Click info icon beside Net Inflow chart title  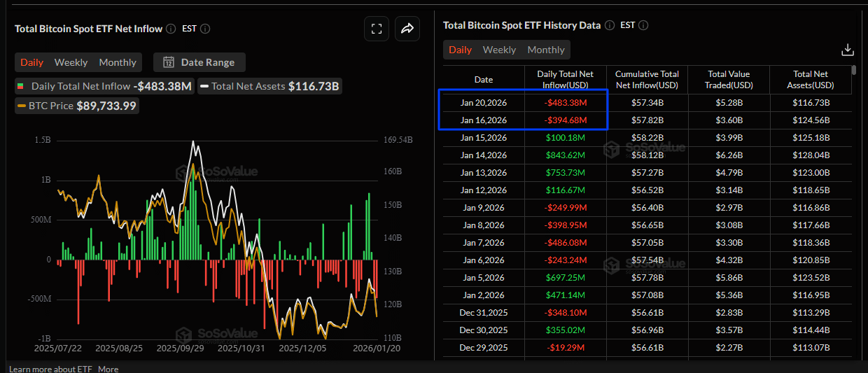[170, 29]
